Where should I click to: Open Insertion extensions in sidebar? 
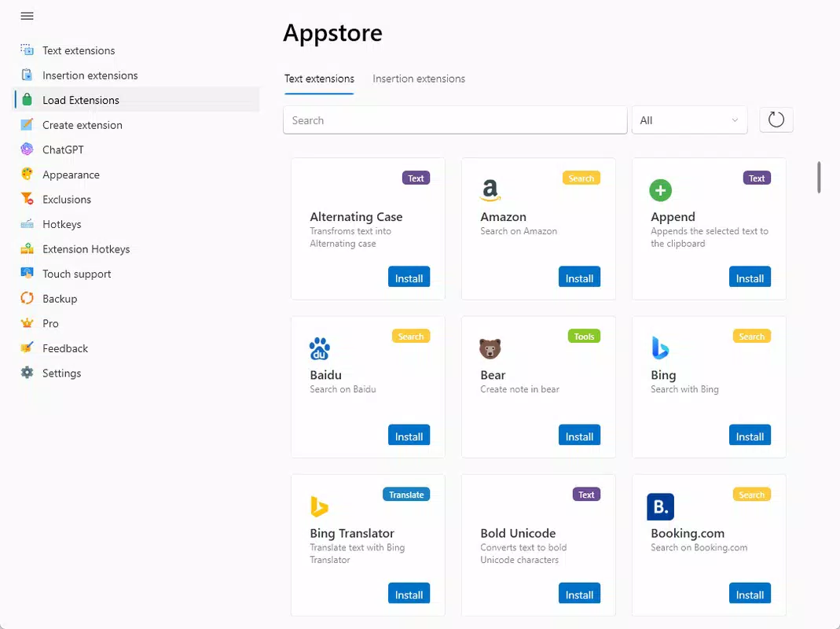point(136,75)
